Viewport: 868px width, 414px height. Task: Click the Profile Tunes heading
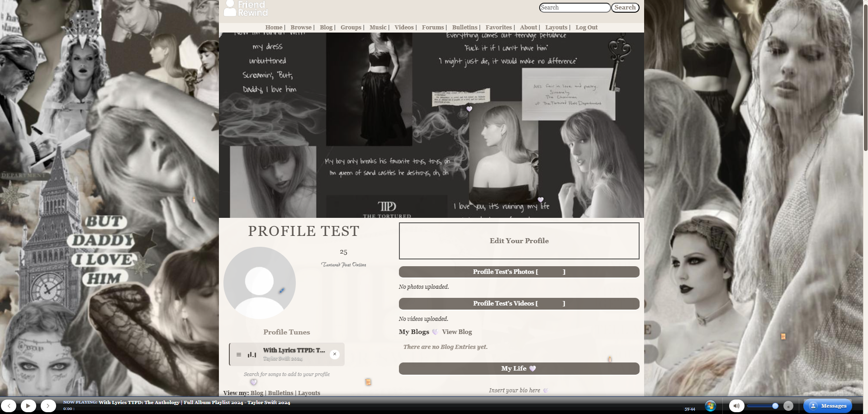point(287,332)
